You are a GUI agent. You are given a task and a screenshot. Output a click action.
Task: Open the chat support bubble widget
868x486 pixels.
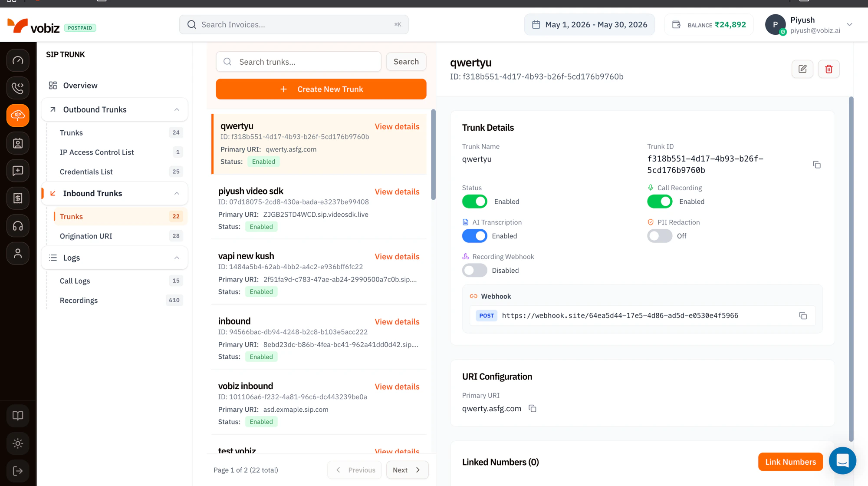pos(842,460)
